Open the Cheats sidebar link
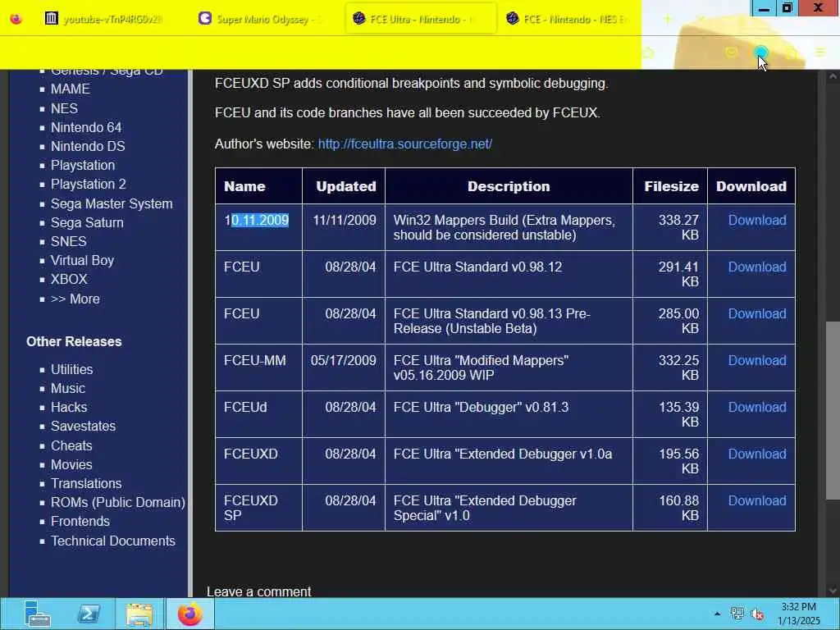Image resolution: width=840 pixels, height=630 pixels. point(71,445)
